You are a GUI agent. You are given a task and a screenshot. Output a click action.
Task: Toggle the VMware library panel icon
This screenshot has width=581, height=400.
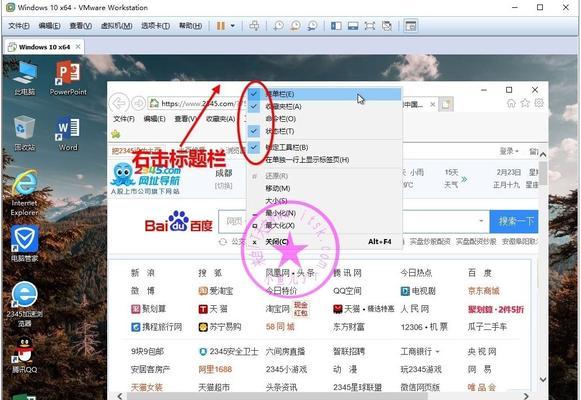336,26
